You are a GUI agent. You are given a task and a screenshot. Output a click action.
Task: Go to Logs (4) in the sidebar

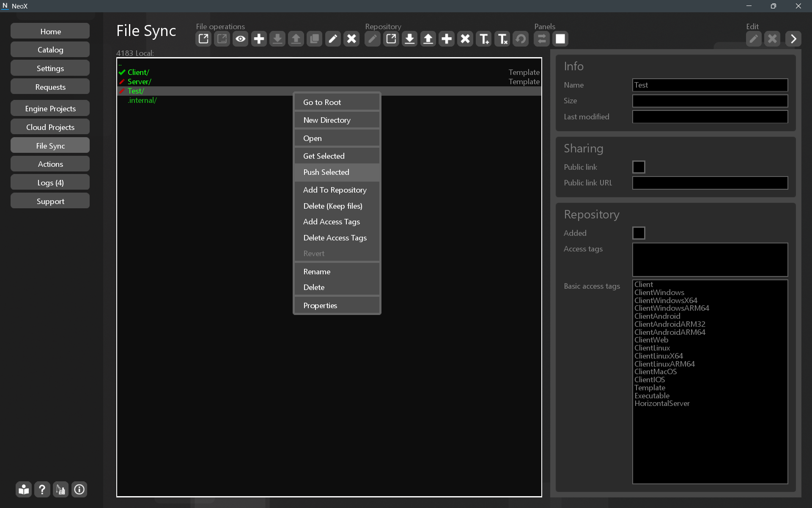click(50, 183)
